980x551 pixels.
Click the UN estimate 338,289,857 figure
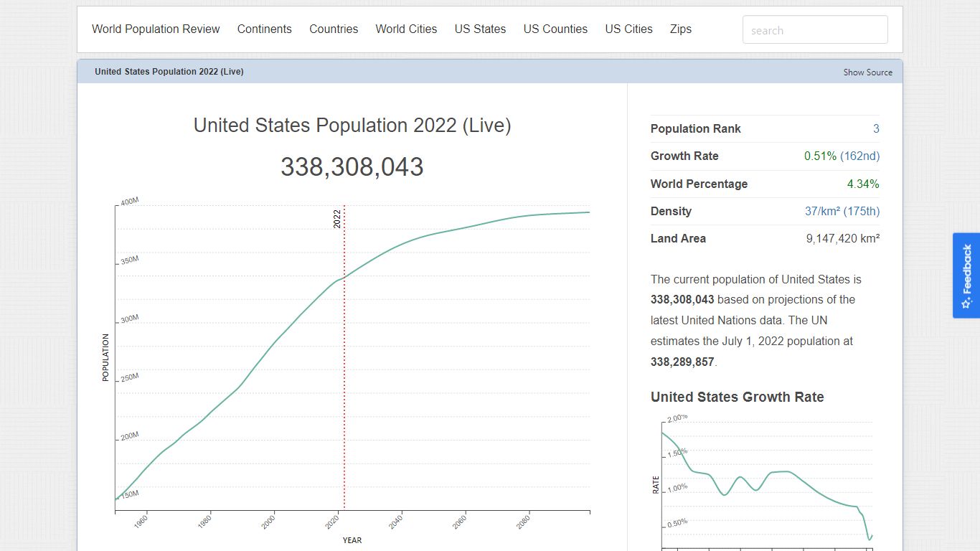(682, 362)
